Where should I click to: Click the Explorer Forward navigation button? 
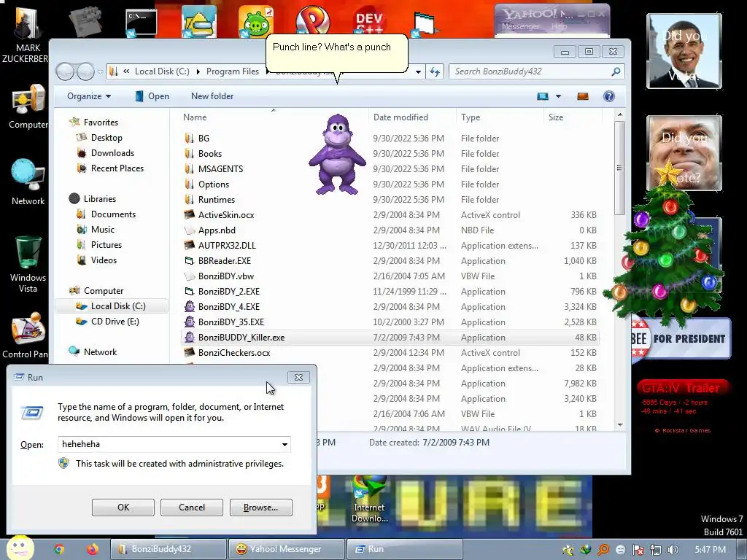(x=85, y=72)
